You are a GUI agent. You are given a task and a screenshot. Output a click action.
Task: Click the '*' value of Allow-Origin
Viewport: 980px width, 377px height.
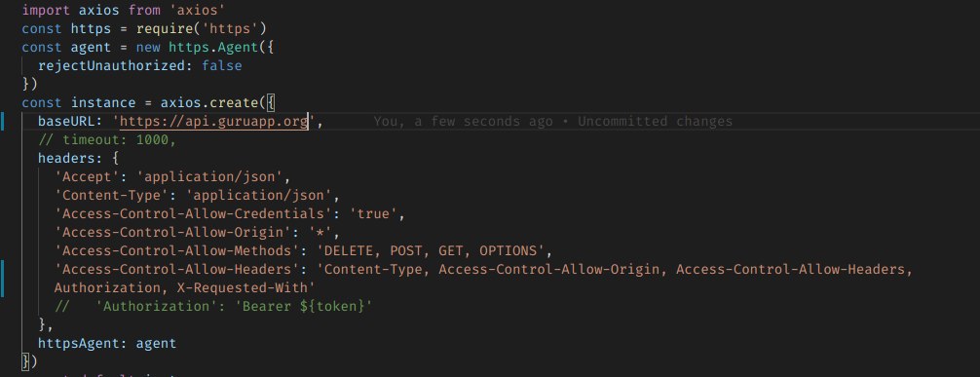point(321,233)
